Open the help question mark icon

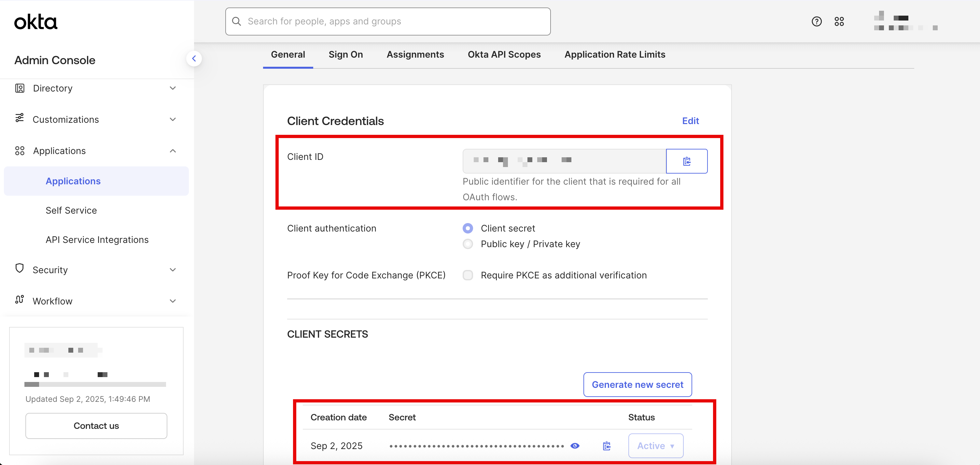coord(817,21)
